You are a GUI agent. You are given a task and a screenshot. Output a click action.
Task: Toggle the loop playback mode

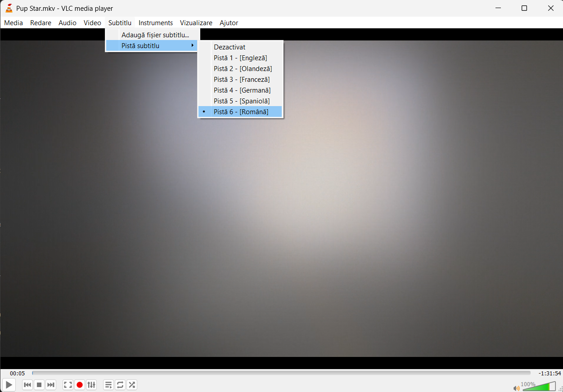(120, 385)
